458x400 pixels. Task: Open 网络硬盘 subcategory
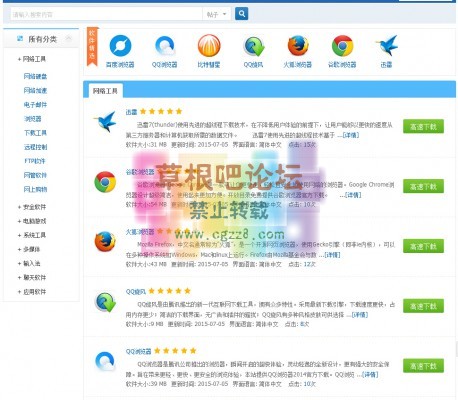35,76
